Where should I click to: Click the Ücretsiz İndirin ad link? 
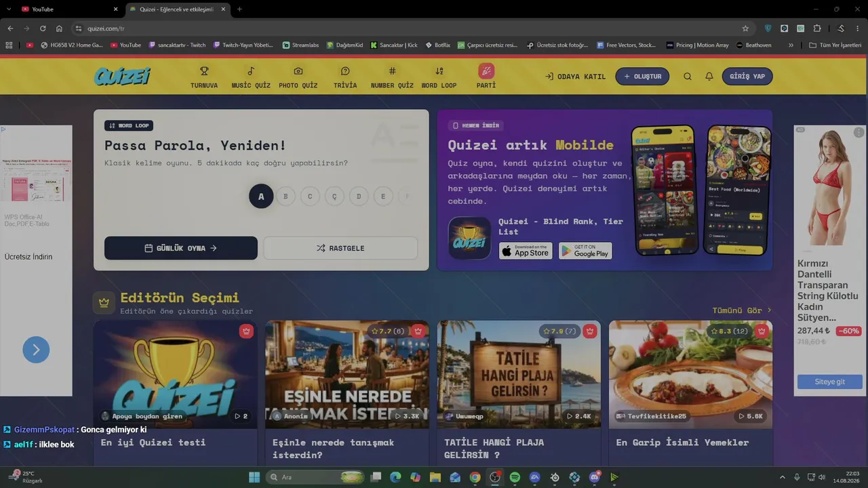28,257
